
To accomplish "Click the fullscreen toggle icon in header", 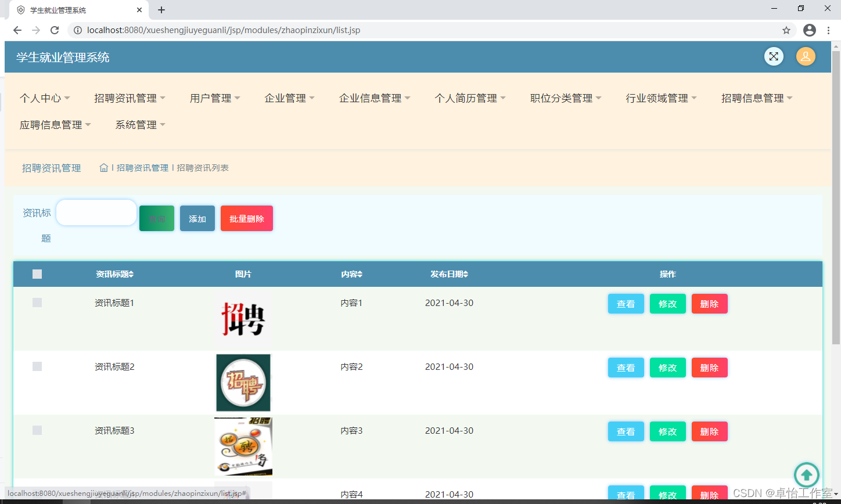I will (x=774, y=56).
